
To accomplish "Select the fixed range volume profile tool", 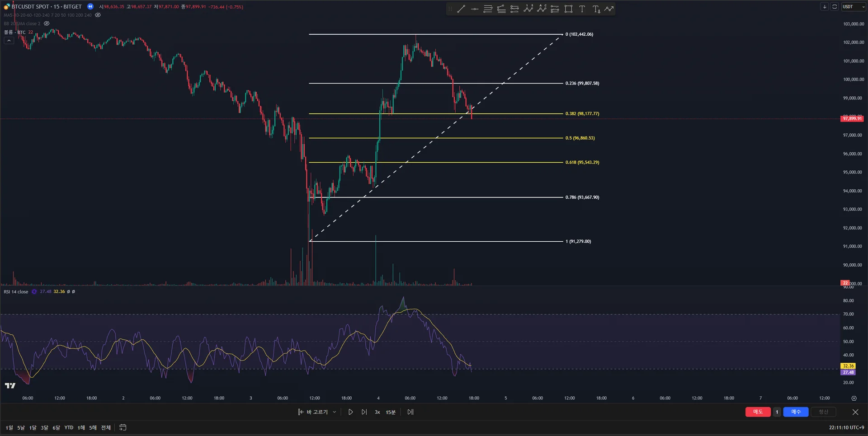I will 514,9.
